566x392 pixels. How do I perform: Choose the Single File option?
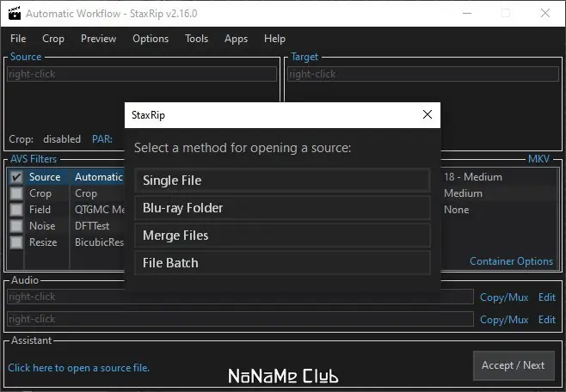coord(282,181)
